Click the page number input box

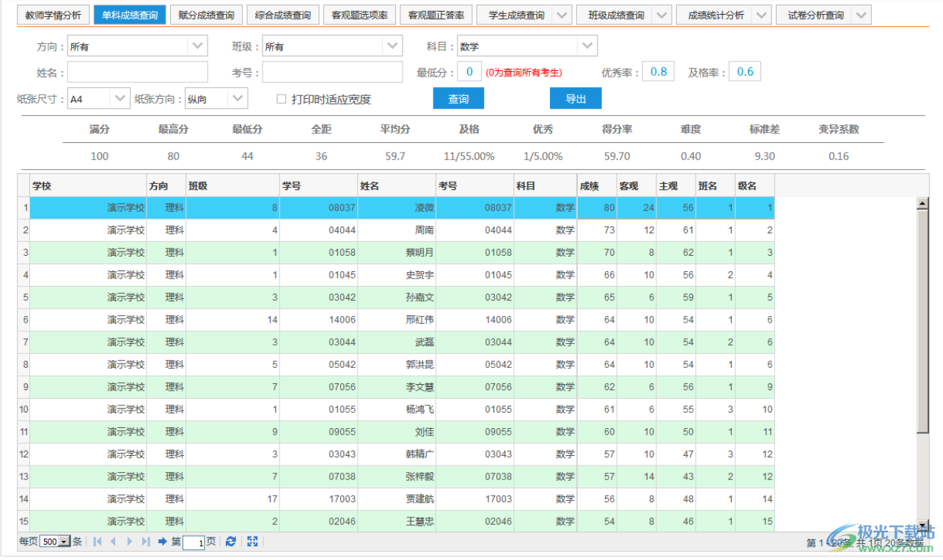point(194,542)
